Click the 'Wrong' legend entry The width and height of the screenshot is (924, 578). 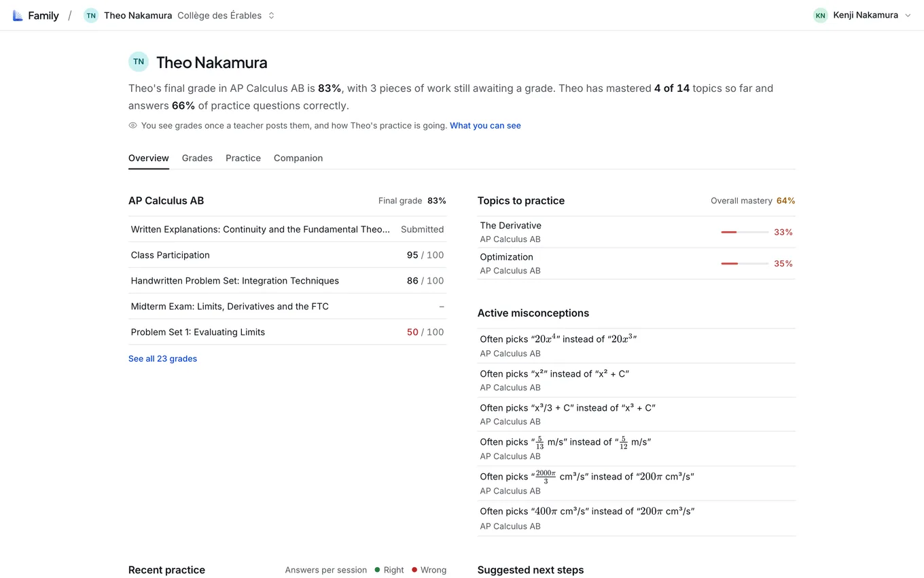(429, 570)
